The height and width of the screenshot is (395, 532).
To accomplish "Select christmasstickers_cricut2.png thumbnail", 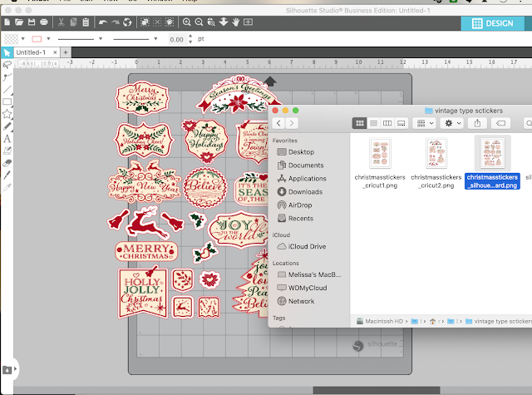I will [x=436, y=153].
